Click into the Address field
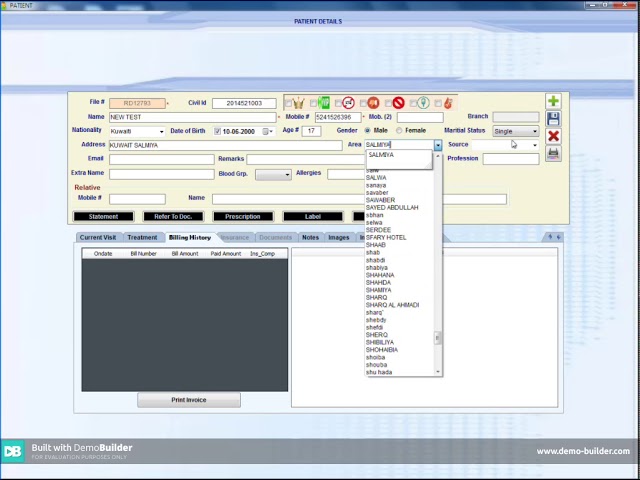The width and height of the screenshot is (640, 480). click(x=226, y=145)
